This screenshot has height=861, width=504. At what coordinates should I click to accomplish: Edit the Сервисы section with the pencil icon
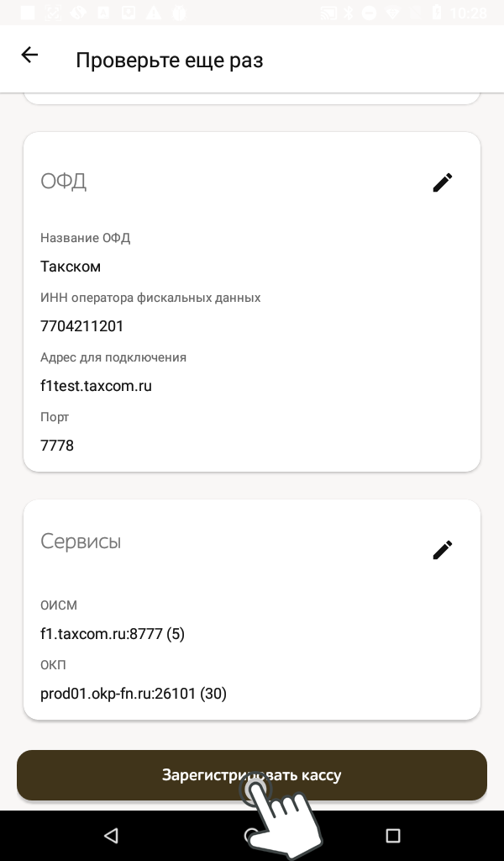click(443, 550)
